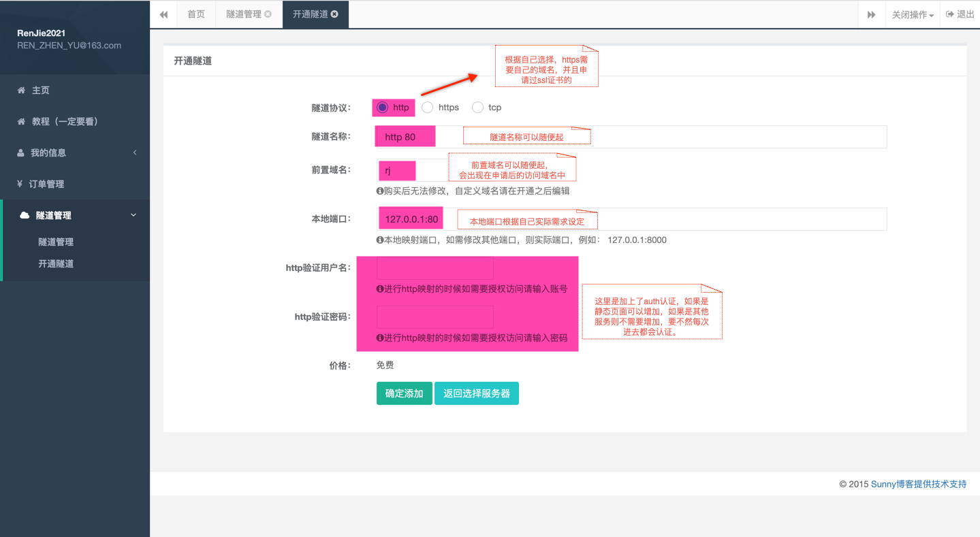Click the right double-arrow tab scroll icon
980x537 pixels.
coord(871,14)
